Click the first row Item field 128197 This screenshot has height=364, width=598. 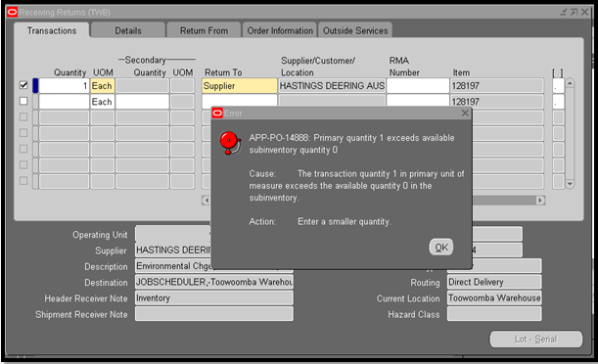click(496, 86)
